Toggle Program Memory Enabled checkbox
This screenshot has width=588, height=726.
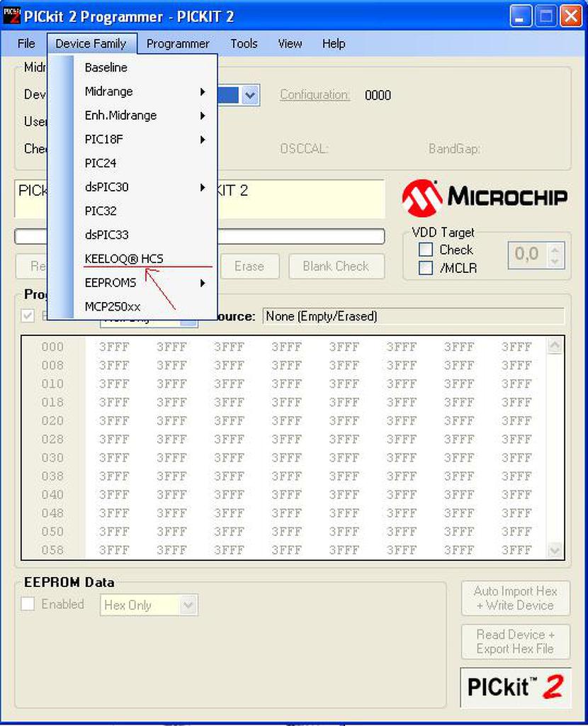(28, 315)
